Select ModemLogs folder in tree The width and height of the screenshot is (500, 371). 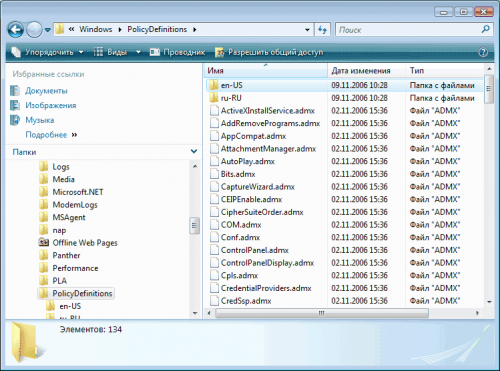click(75, 205)
